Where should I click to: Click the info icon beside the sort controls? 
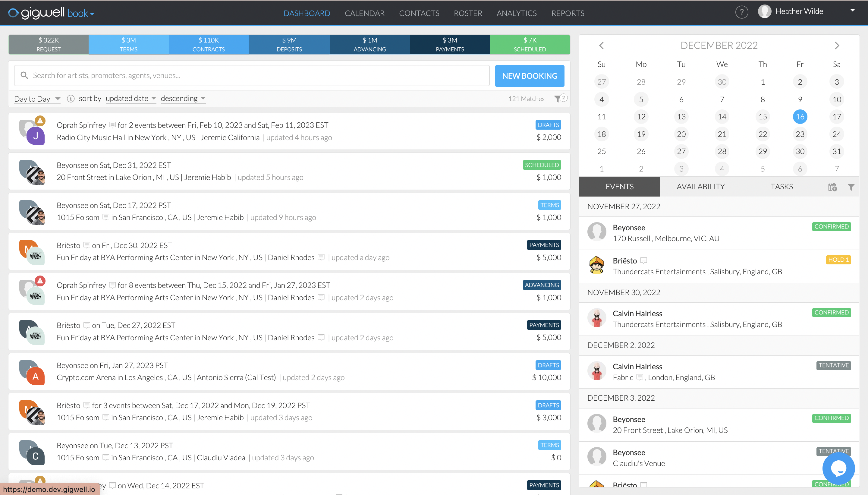pos(71,99)
